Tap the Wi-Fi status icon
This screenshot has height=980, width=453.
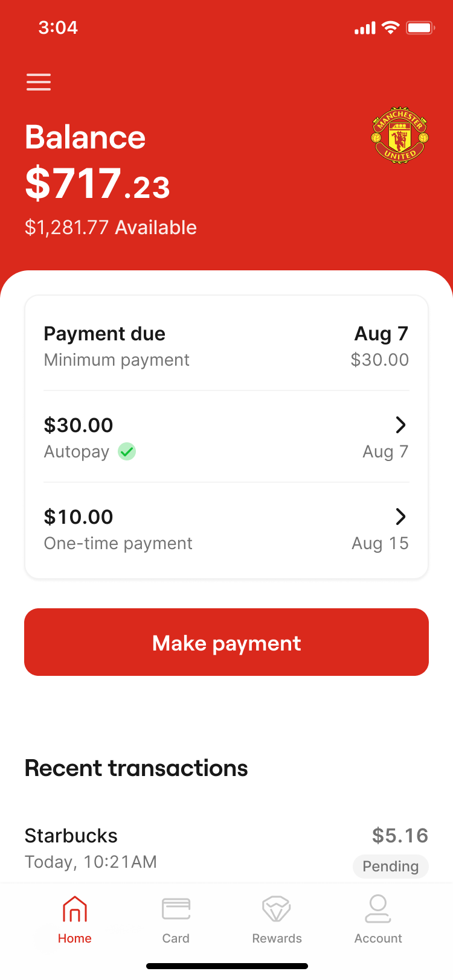click(391, 28)
